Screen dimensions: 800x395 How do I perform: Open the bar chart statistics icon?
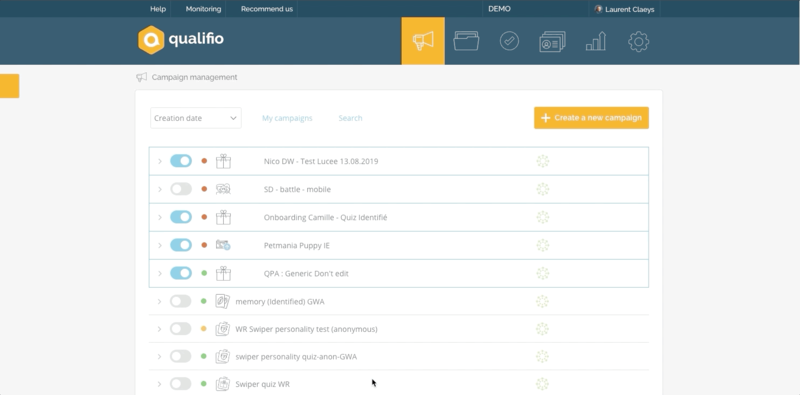(x=595, y=41)
